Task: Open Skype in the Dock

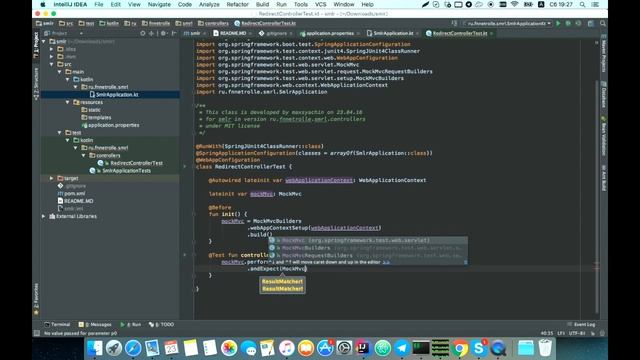Action: click(x=479, y=348)
